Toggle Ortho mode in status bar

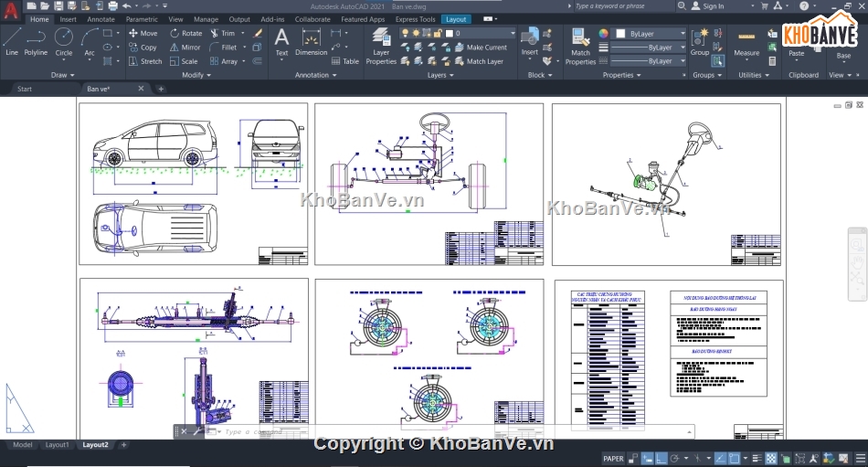pyautogui.click(x=661, y=459)
